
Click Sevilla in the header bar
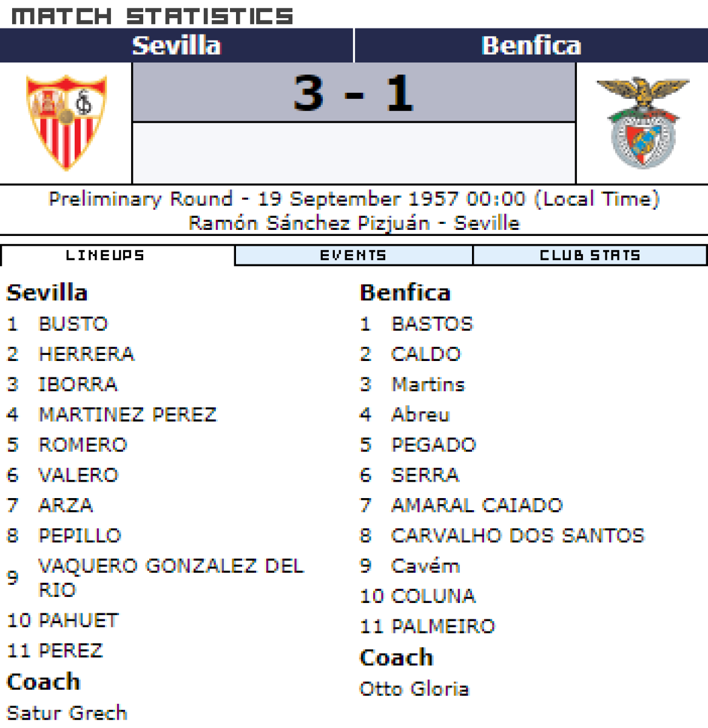177,45
